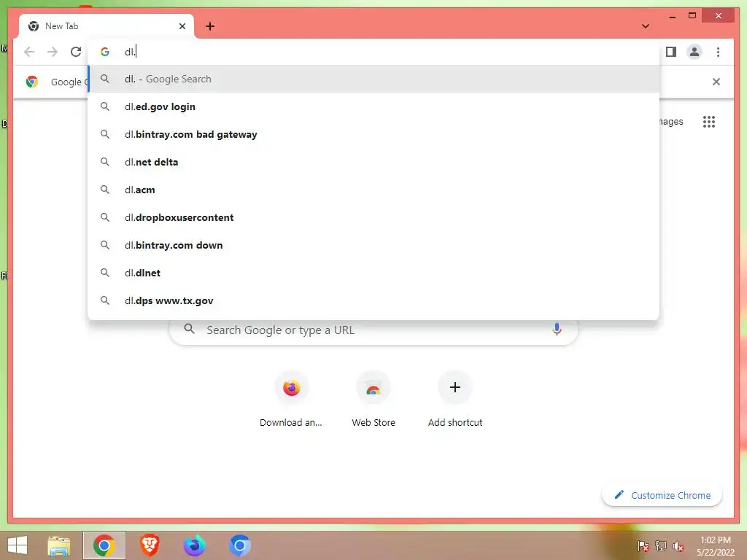Screen dimensions: 747x560
Task: Click the Chrome taskbar icon
Action: click(x=104, y=545)
